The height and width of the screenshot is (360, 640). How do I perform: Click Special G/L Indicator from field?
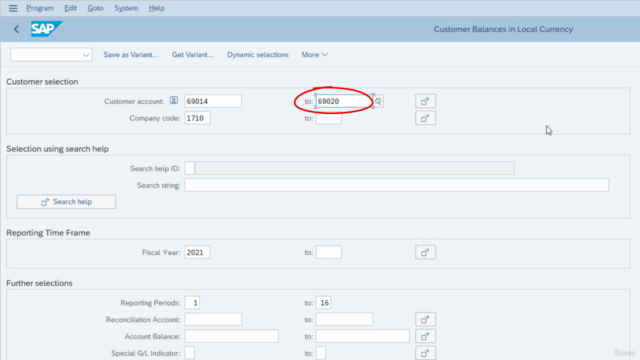click(190, 353)
